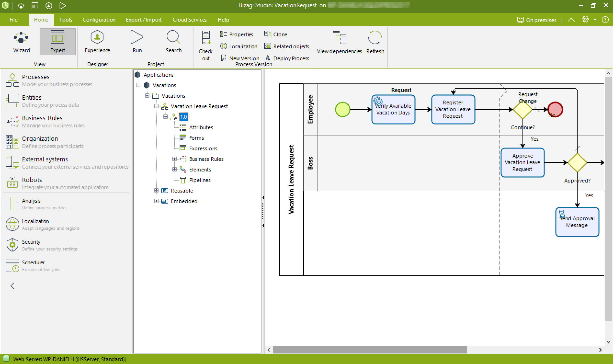The width and height of the screenshot is (613, 364).
Task: Refresh the view
Action: click(375, 42)
